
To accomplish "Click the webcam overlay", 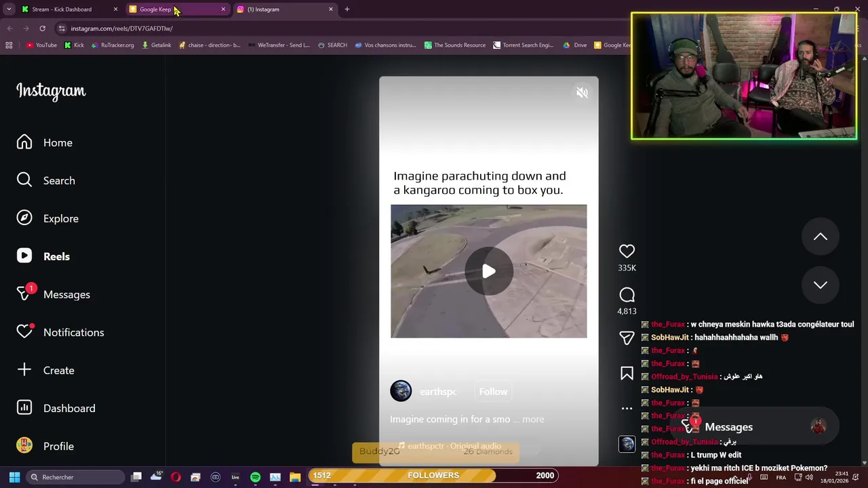I will point(744,76).
